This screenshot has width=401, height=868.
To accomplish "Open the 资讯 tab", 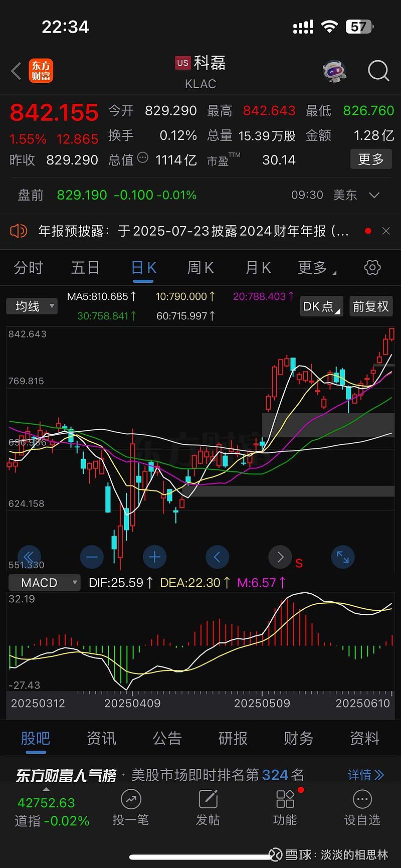I will (101, 738).
